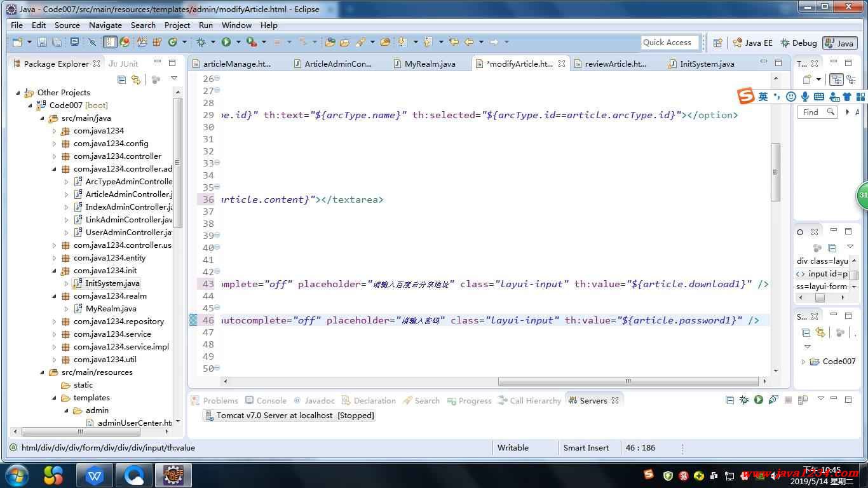Screen dimensions: 868x488
Task: Click the Debug bug icon in the toolbar
Action: point(201,43)
